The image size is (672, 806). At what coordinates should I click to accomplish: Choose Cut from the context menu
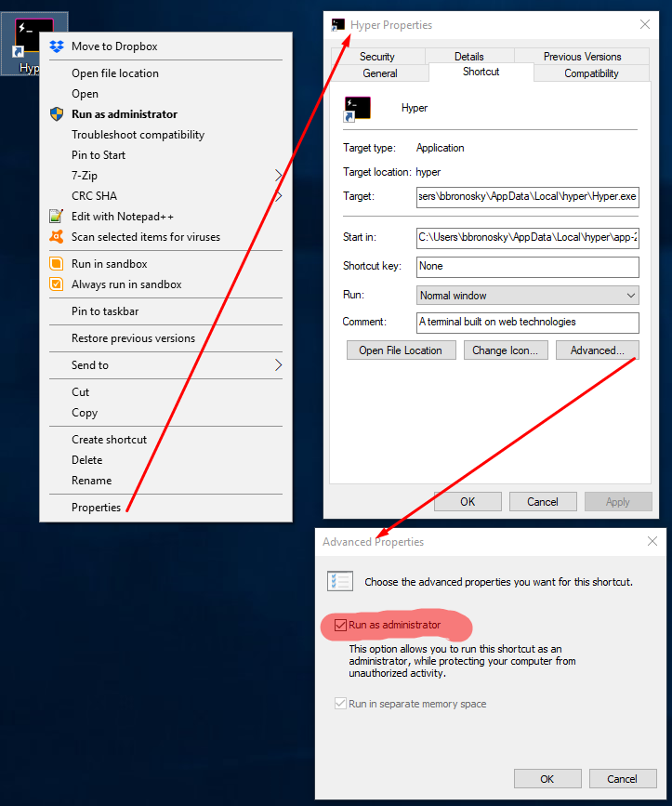tap(166, 392)
